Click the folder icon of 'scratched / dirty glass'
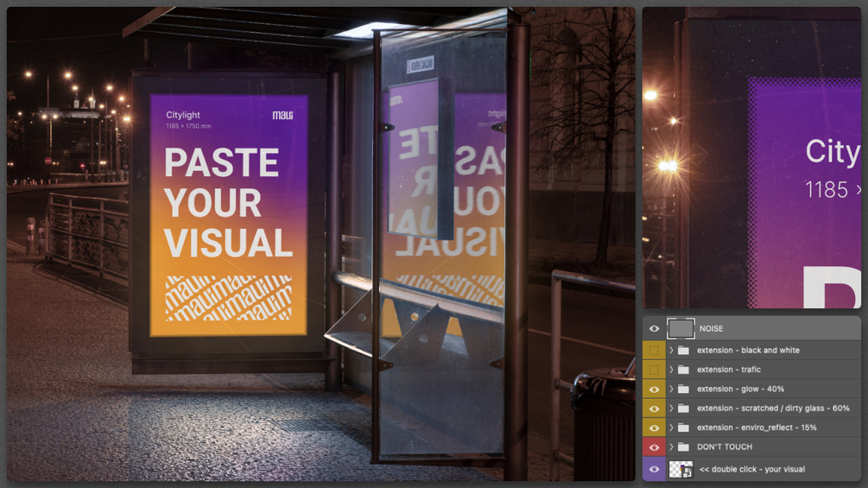This screenshot has height=488, width=868. tap(684, 409)
